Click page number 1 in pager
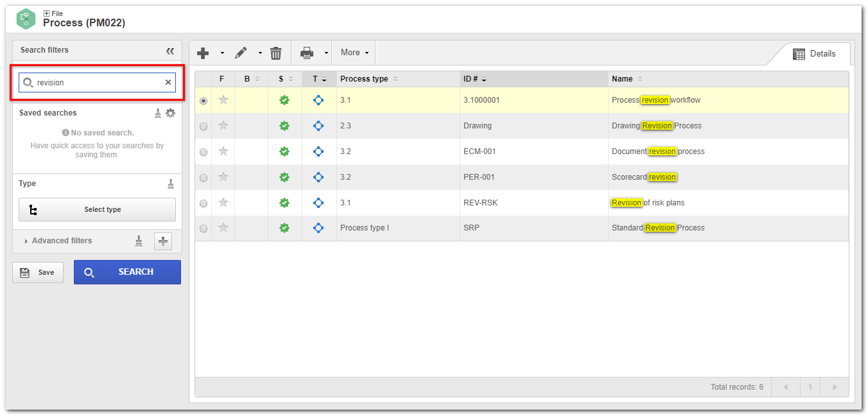 [810, 387]
